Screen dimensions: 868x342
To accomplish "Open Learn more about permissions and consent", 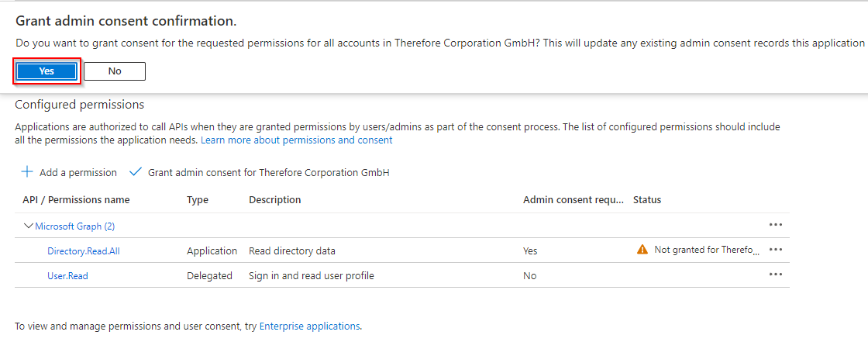I will (296, 140).
